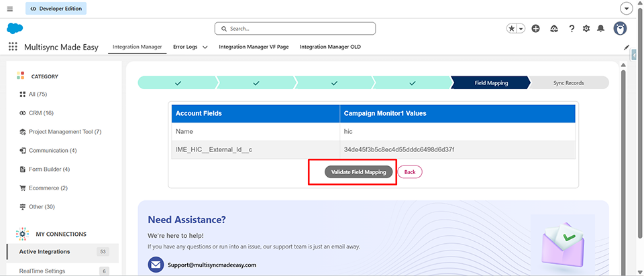Click the Support@multisyncmadeeasy.com email link
644x276 pixels.
[x=211, y=265]
